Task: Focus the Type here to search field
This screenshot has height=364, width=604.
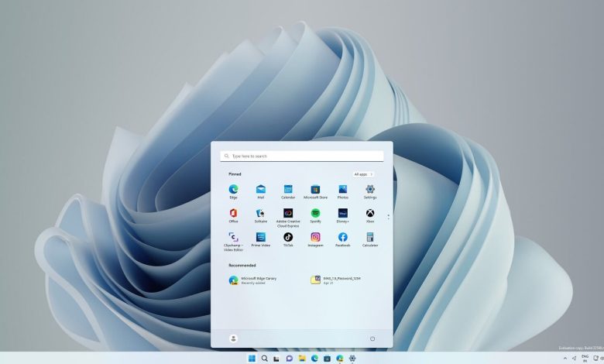Action: (302, 156)
